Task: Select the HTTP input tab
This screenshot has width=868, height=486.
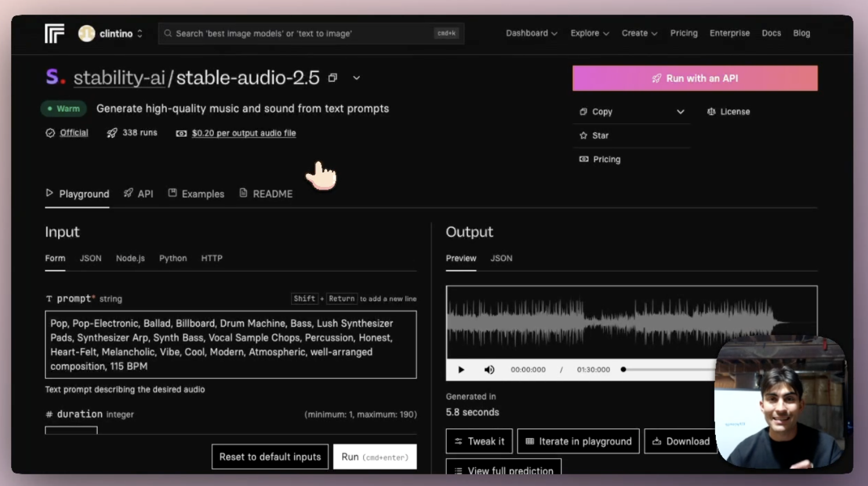Action: (x=211, y=258)
